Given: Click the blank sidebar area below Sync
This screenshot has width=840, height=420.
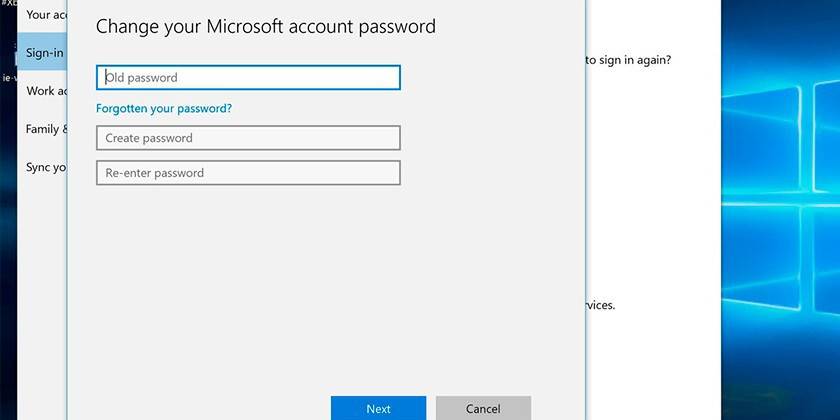Looking at the screenshot, I should tap(42, 300).
